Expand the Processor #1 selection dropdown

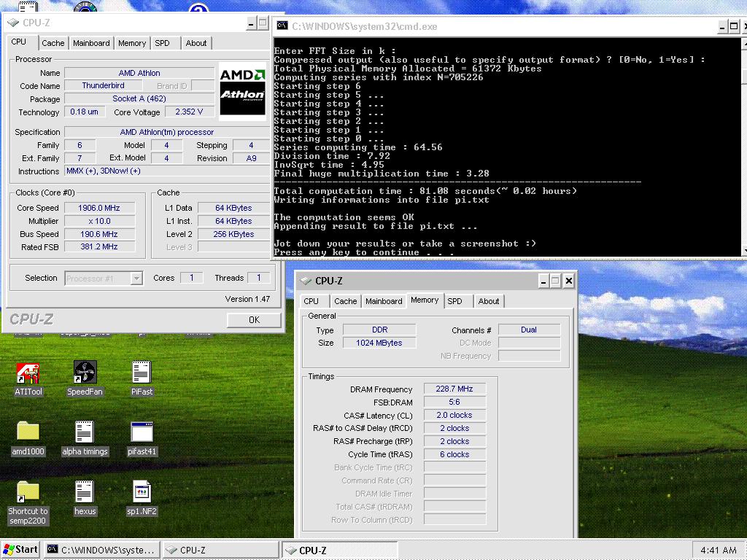coord(136,278)
